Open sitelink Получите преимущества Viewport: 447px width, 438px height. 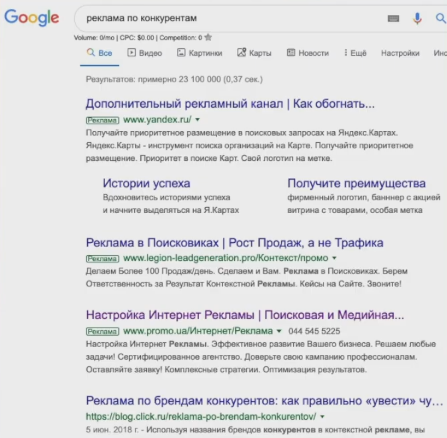pyautogui.click(x=356, y=183)
